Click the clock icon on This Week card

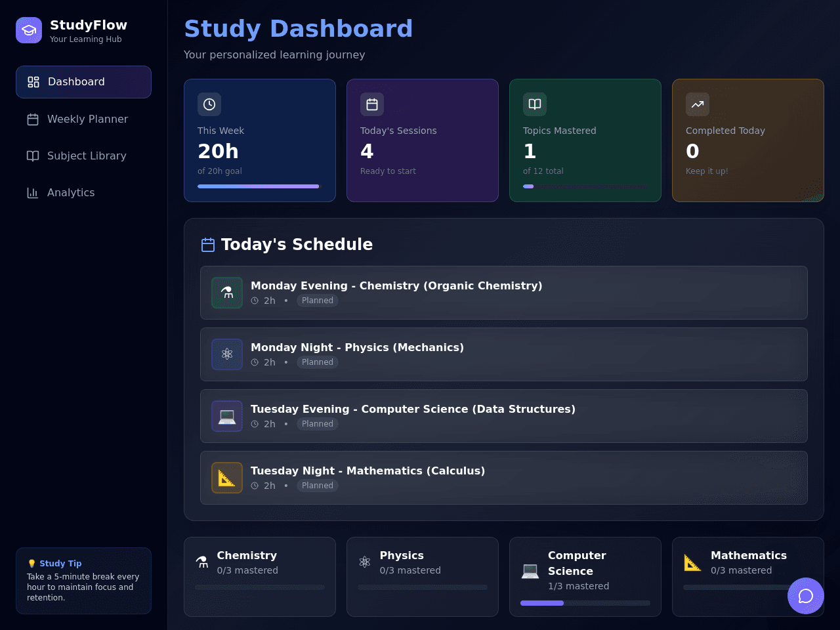tap(209, 104)
